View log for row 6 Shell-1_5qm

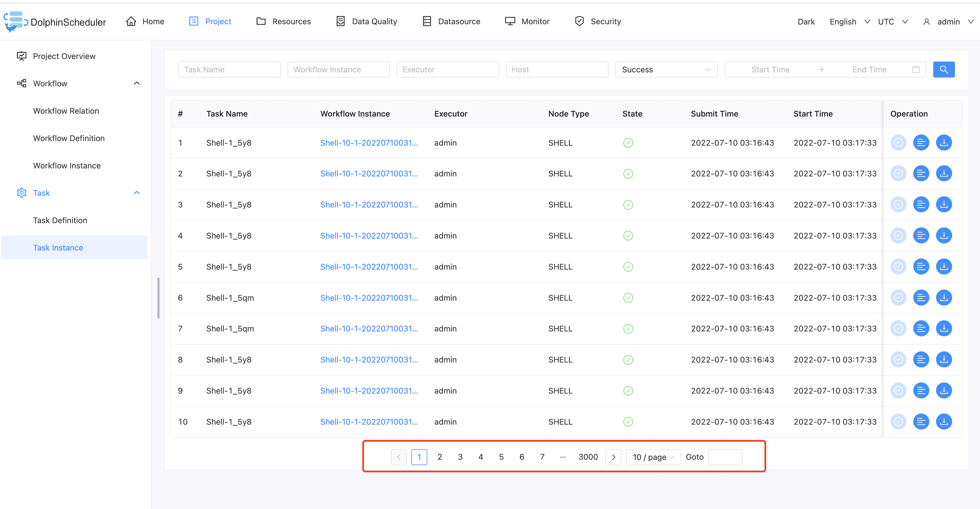(921, 298)
